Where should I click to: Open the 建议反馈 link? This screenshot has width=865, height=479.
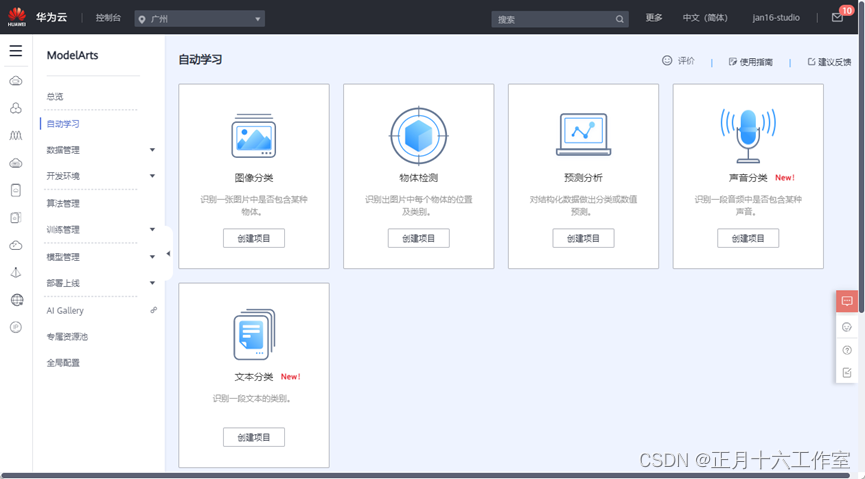(829, 62)
